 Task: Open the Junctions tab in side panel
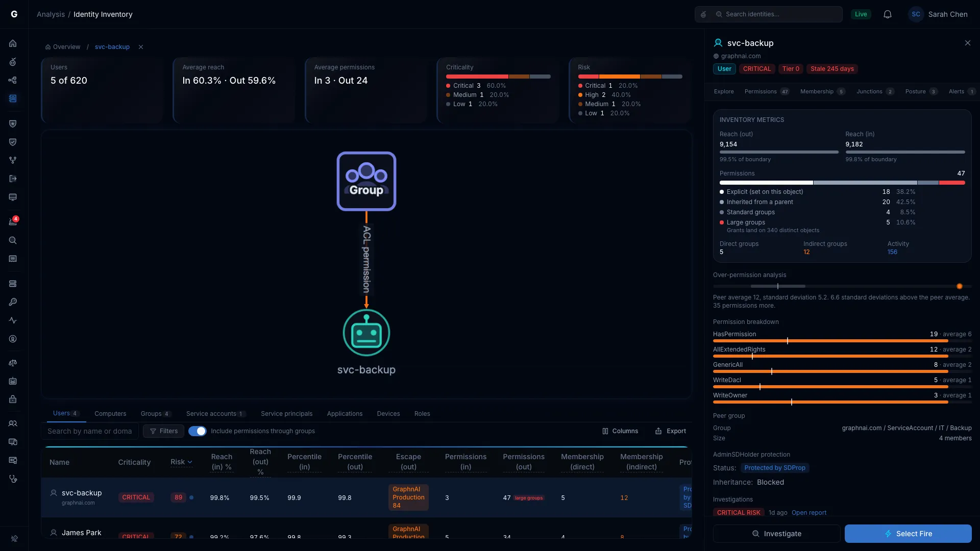(x=875, y=92)
